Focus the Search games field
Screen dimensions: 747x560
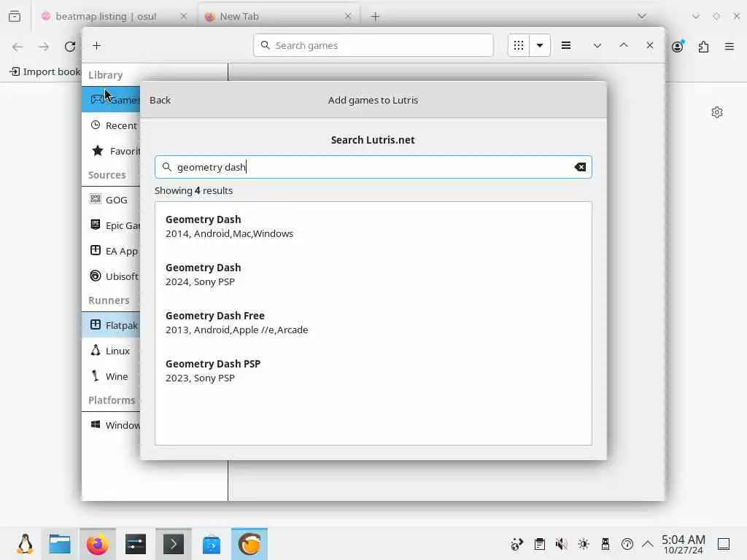[373, 45]
